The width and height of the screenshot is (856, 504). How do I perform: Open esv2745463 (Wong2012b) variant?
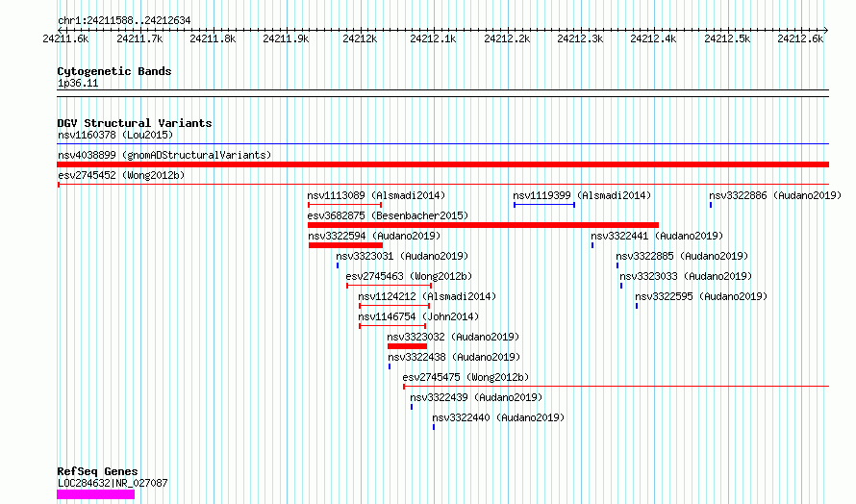pos(409,276)
